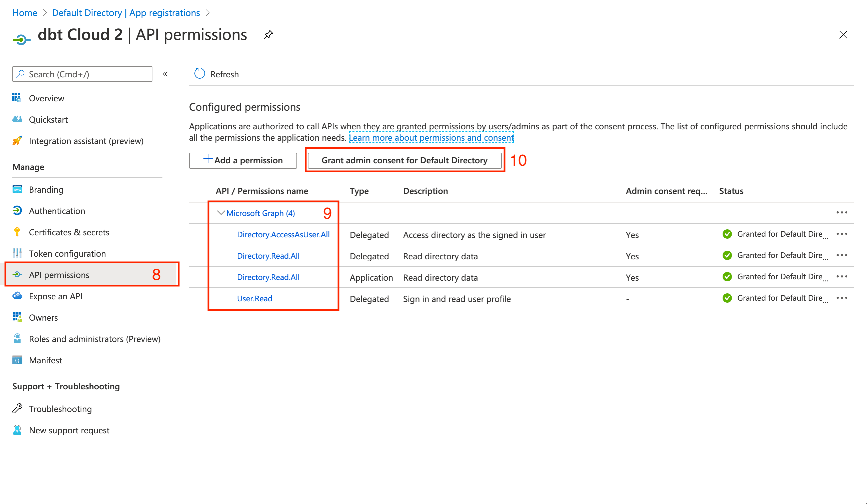Launch Integration assistant (preview)
The width and height of the screenshot is (867, 504).
(x=86, y=141)
